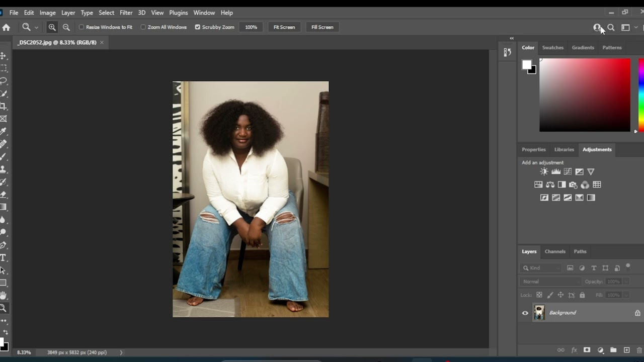Click the home icon in options bar

(6, 27)
